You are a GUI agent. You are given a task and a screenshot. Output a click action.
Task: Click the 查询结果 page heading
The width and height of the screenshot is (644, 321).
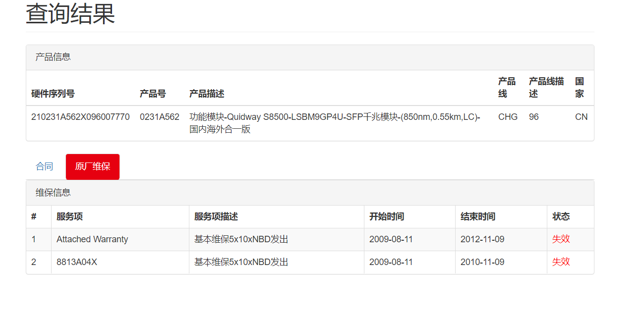click(x=70, y=14)
